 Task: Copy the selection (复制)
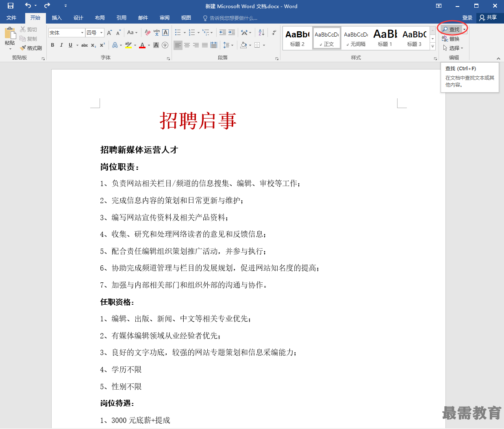[x=28, y=39]
